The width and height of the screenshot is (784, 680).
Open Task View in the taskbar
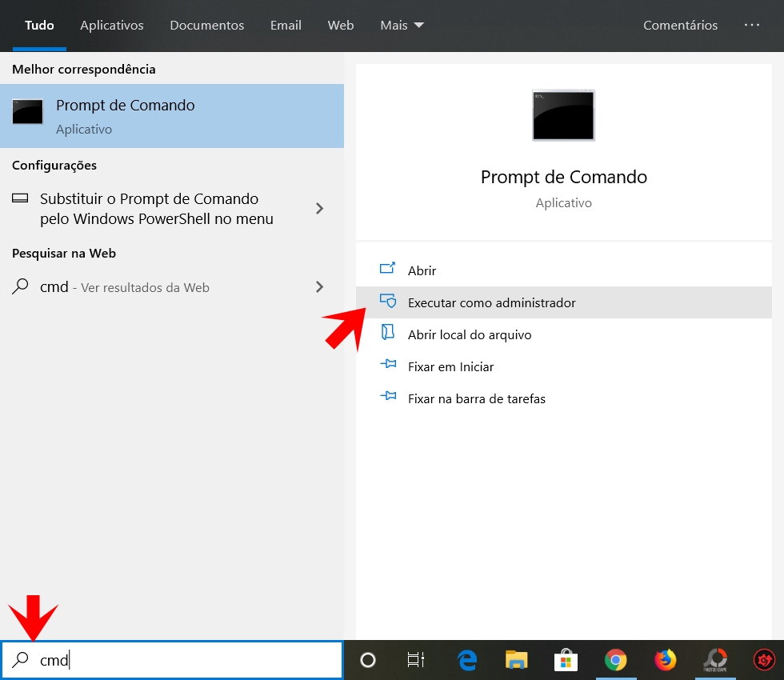416,660
